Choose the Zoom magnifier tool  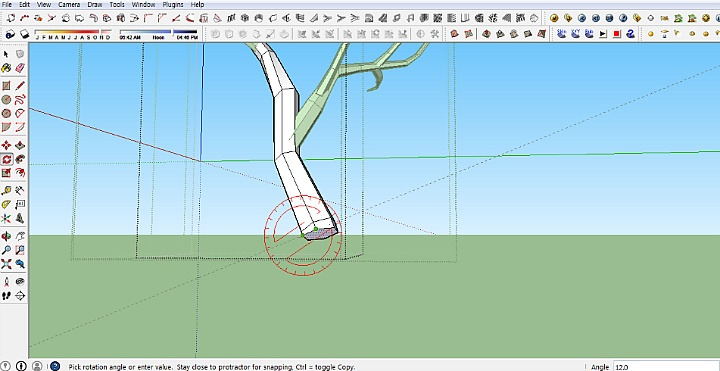click(x=6, y=250)
